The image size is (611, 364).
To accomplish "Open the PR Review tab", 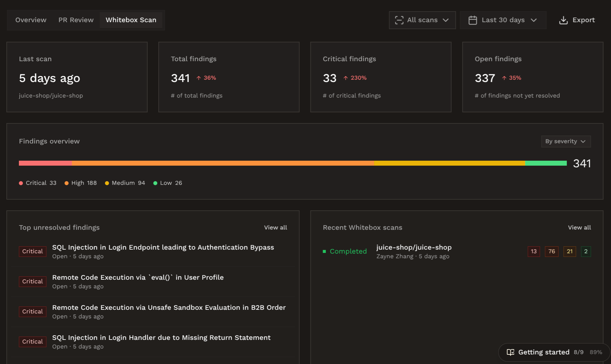I will tap(76, 20).
